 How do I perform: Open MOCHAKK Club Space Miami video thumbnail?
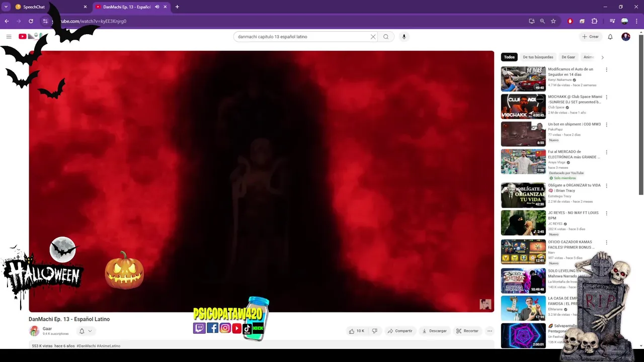click(523, 106)
